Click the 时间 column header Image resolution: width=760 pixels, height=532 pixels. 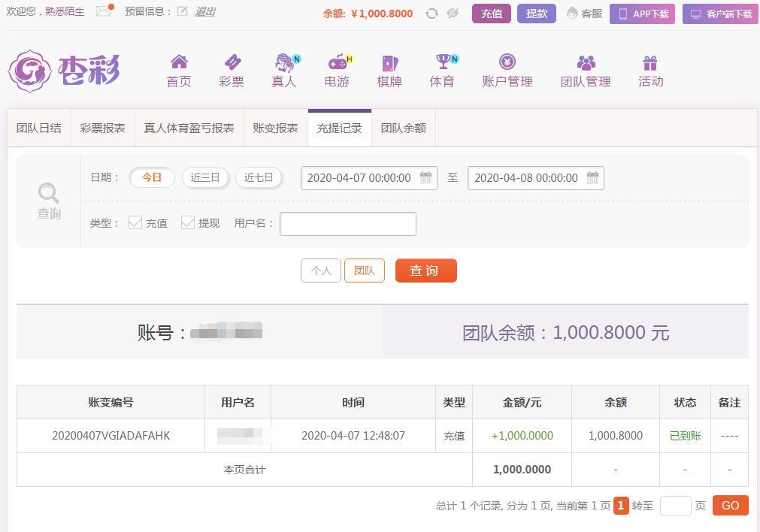(x=353, y=402)
